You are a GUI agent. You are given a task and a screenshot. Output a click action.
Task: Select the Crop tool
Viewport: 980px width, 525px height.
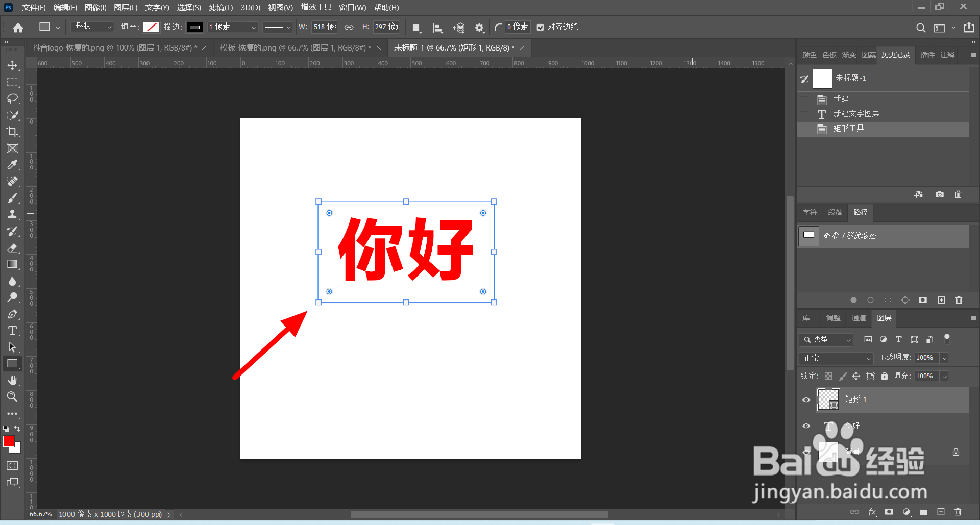12,132
